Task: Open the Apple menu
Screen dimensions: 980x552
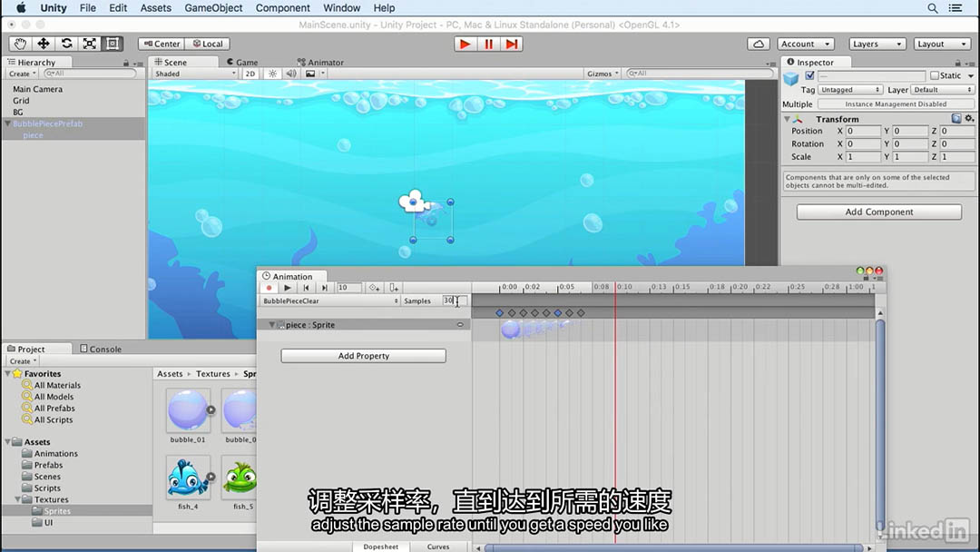Action: pyautogui.click(x=21, y=8)
